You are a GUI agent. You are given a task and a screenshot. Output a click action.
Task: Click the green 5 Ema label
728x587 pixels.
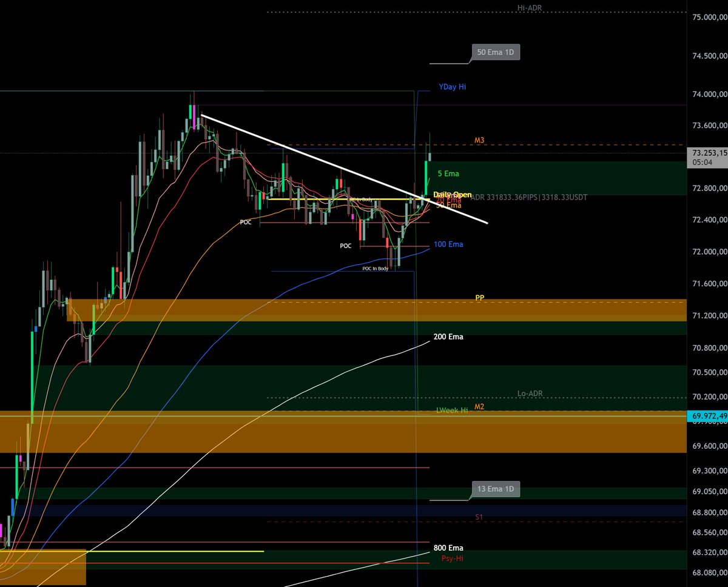click(x=448, y=173)
